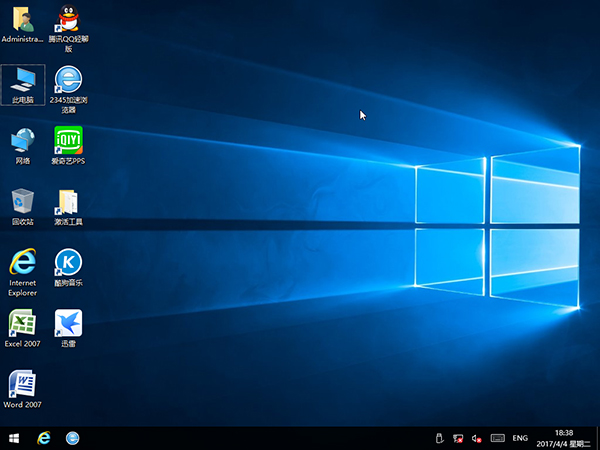
Task: Open the network status tray icon
Action: point(457,438)
